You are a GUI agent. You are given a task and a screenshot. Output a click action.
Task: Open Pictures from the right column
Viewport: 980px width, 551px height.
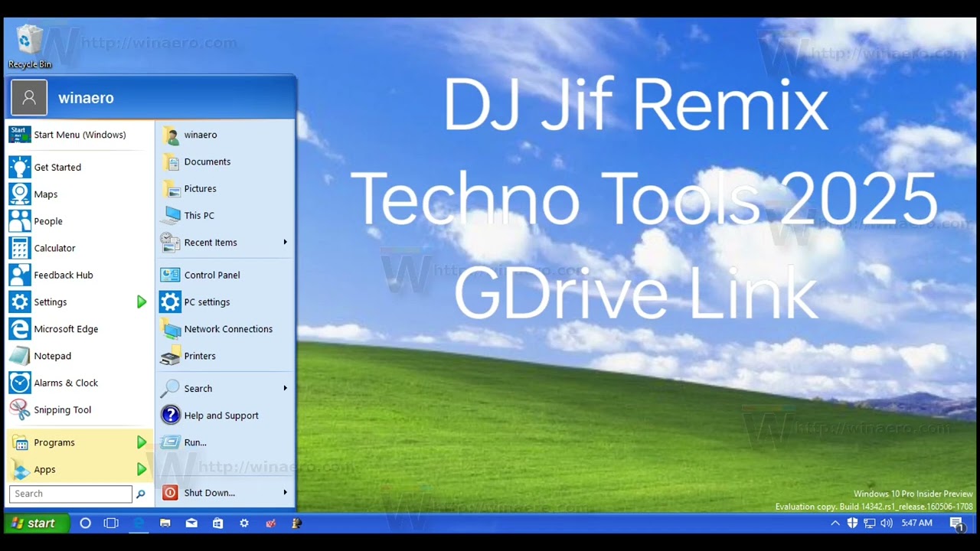pyautogui.click(x=225, y=188)
